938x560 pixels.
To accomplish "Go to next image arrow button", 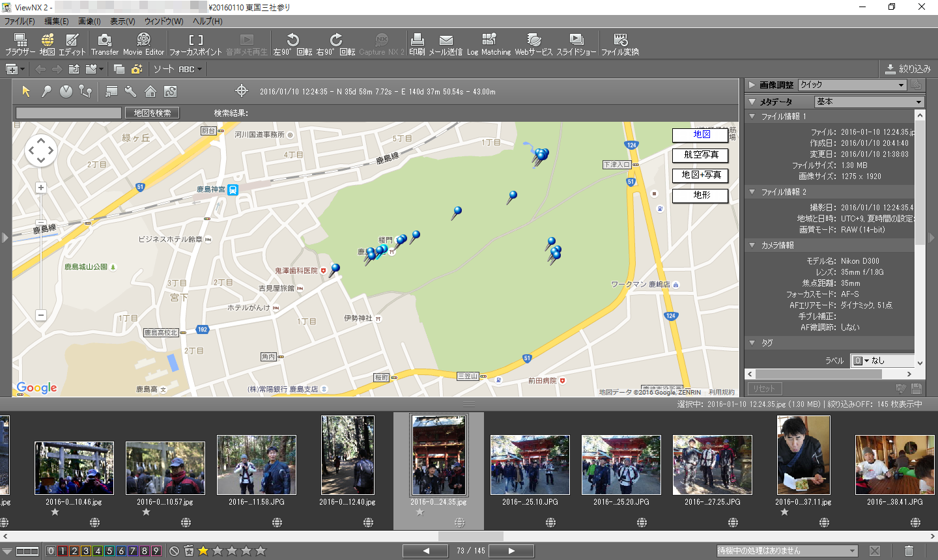I will pos(511,551).
